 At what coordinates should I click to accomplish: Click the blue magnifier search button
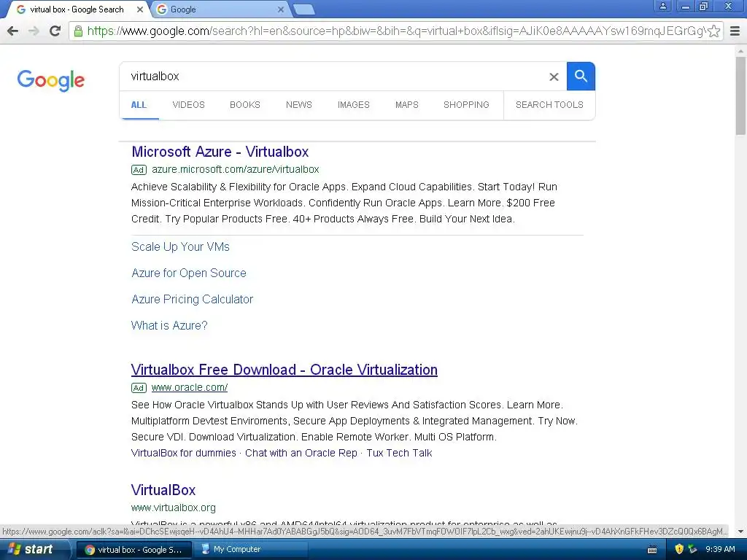[581, 76]
